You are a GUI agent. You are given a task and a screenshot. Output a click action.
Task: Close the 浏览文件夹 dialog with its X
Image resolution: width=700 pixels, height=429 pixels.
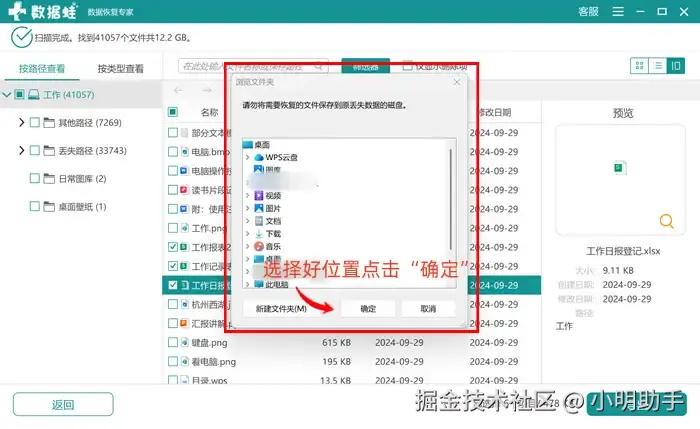click(x=456, y=82)
